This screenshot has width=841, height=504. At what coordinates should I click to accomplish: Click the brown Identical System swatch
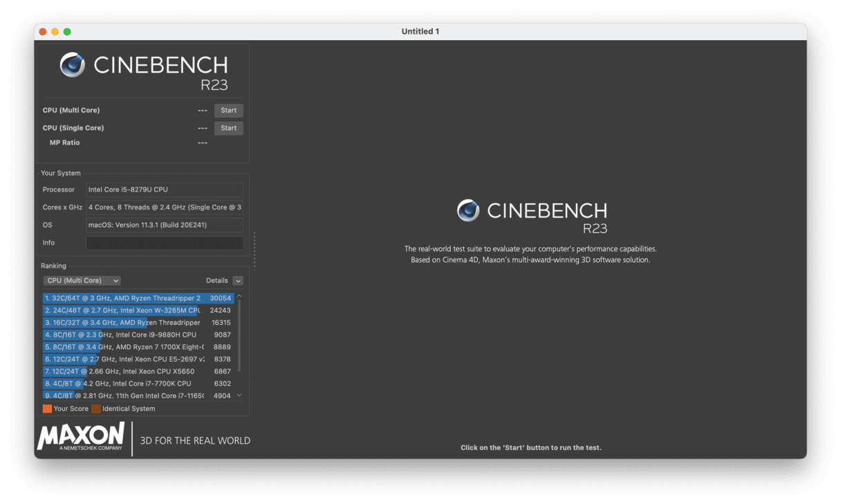96,409
